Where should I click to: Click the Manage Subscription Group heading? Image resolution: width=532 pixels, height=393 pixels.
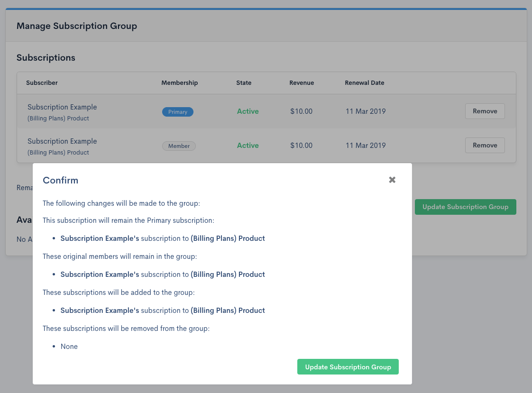77,26
